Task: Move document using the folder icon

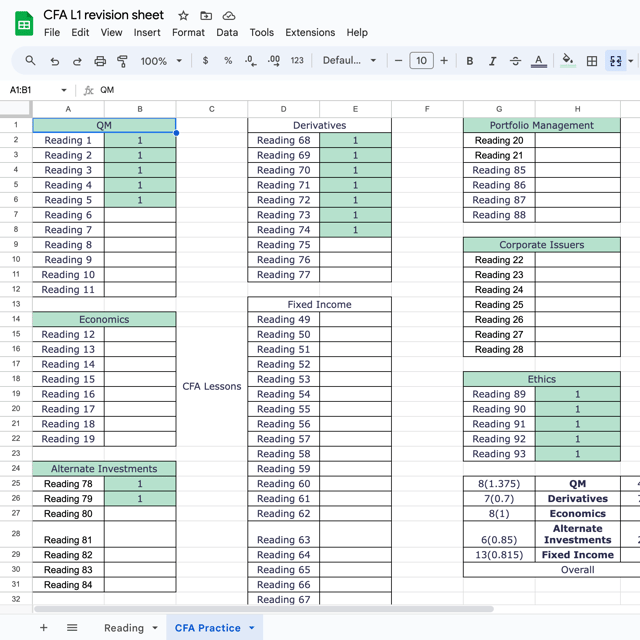Action: pos(206,16)
